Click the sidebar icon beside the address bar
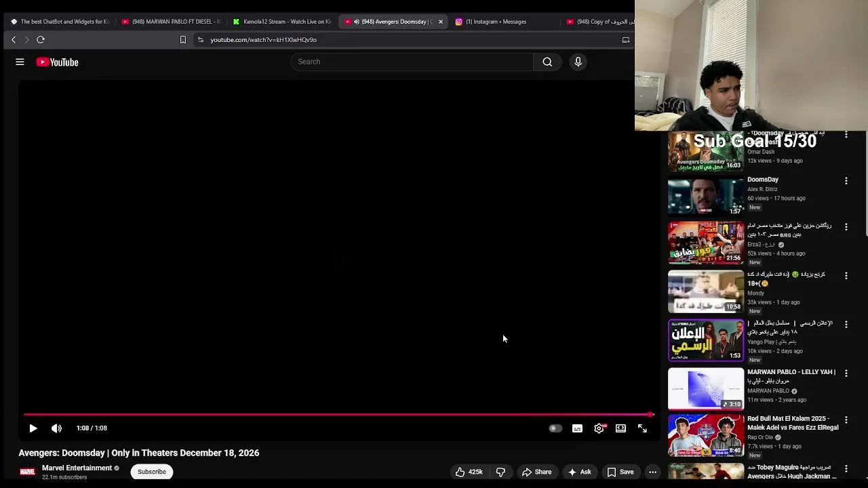This screenshot has height=488, width=868. [625, 40]
